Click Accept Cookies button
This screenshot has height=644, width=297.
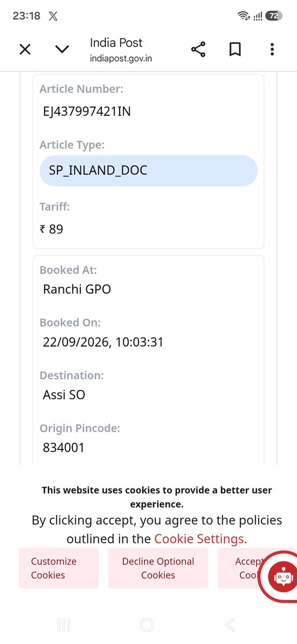pos(246,568)
